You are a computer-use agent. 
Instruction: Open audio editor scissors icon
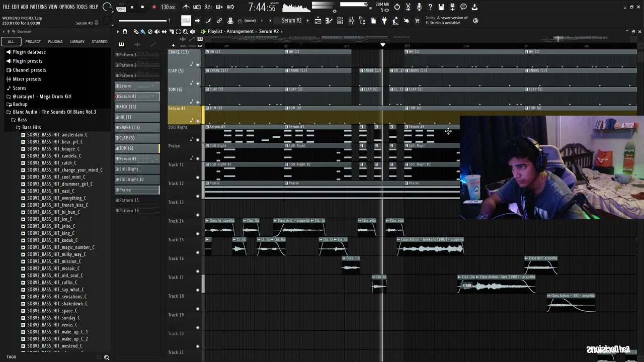tap(408, 7)
